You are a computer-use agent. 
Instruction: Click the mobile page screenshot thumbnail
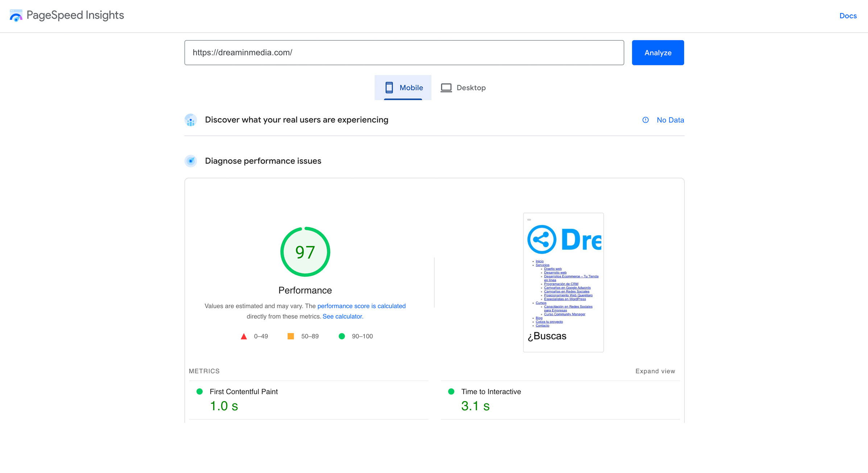coord(563,282)
